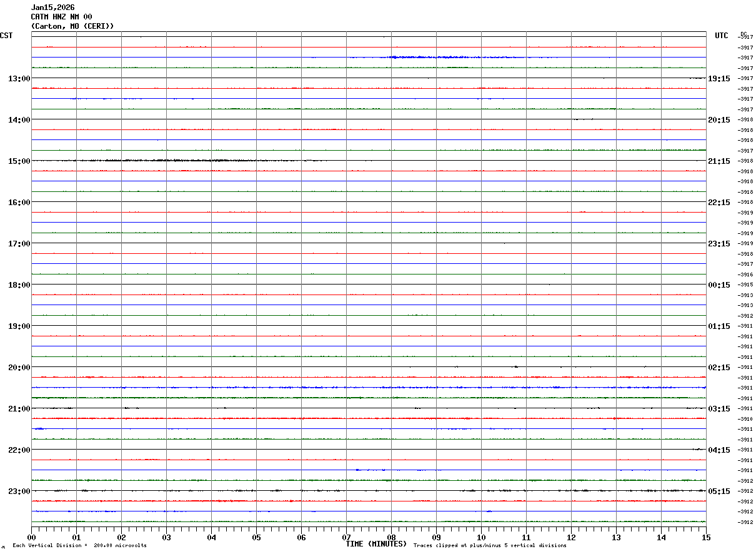Click the -3910 DC offset value

point(745,419)
